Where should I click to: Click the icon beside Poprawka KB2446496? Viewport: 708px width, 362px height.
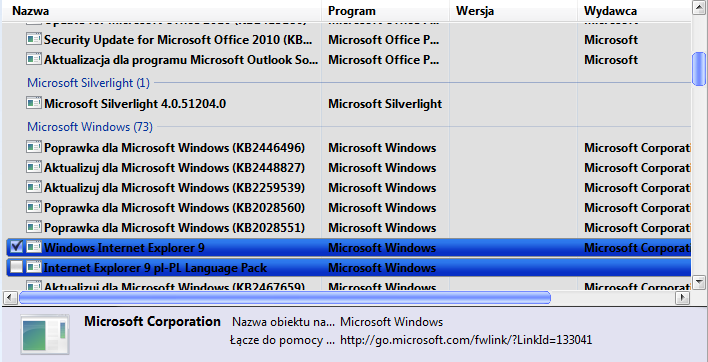coord(34,147)
